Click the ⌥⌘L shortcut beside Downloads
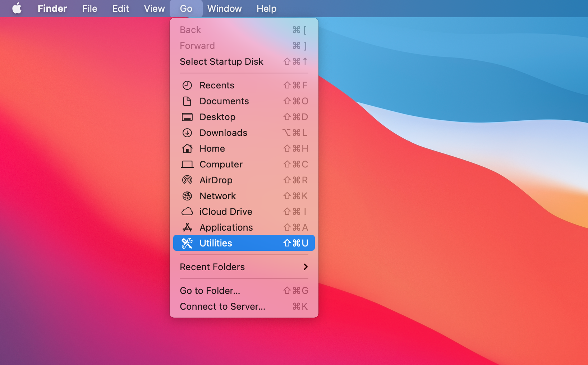The image size is (588, 365). pos(295,133)
